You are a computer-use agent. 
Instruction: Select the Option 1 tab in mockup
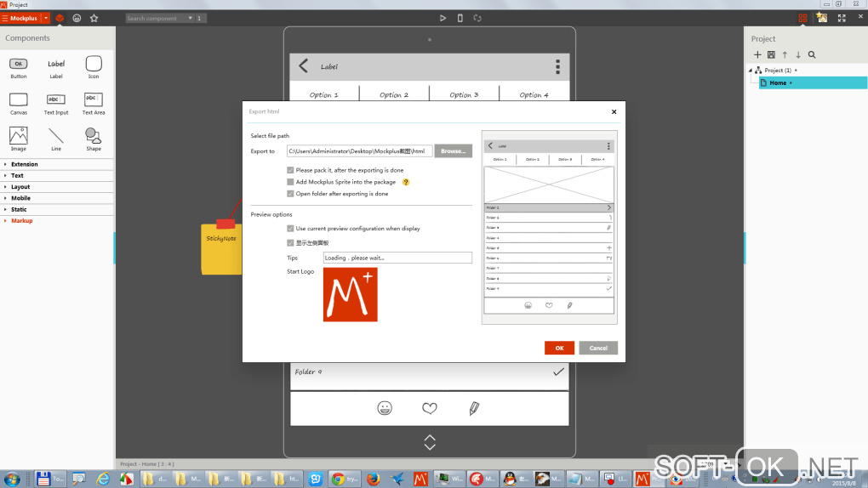tap(324, 94)
